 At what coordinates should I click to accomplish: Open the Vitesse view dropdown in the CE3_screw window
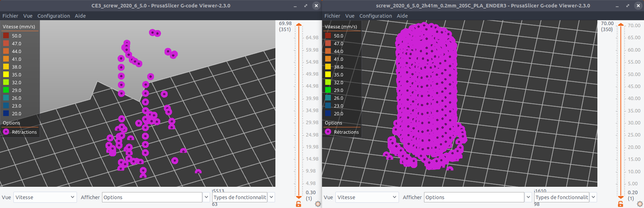tap(45, 197)
